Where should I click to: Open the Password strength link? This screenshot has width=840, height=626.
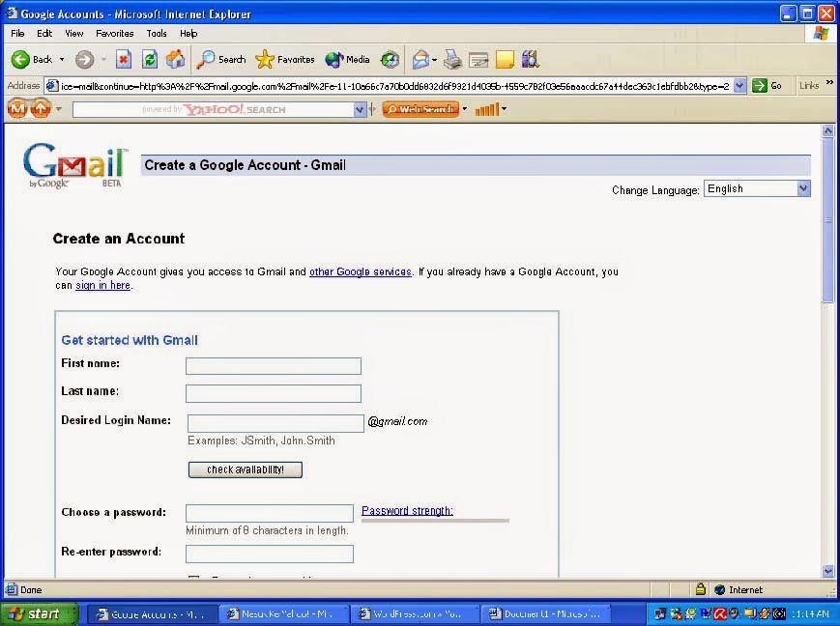[x=407, y=511]
